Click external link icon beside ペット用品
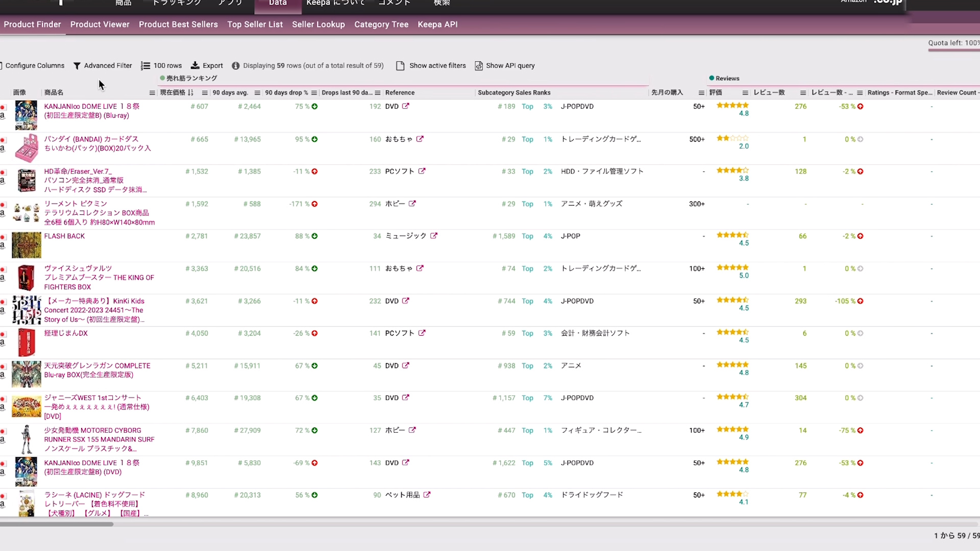The width and height of the screenshot is (980, 551). 427,495
